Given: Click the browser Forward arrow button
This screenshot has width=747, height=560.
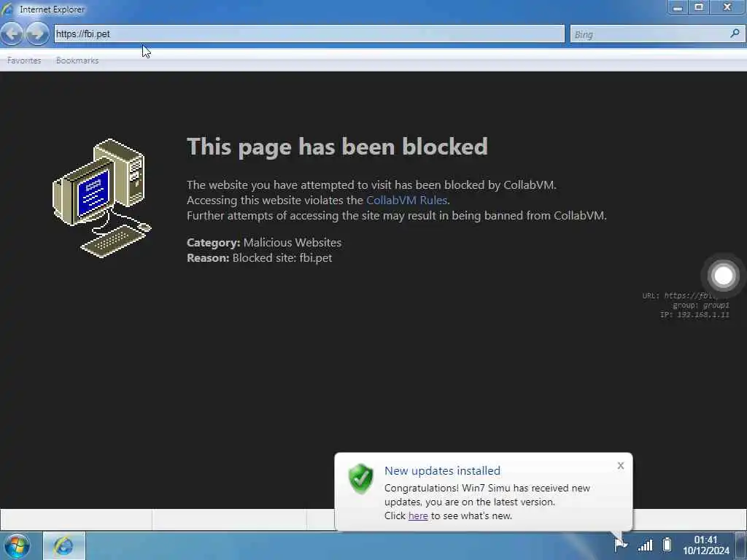Looking at the screenshot, I should click(x=37, y=34).
